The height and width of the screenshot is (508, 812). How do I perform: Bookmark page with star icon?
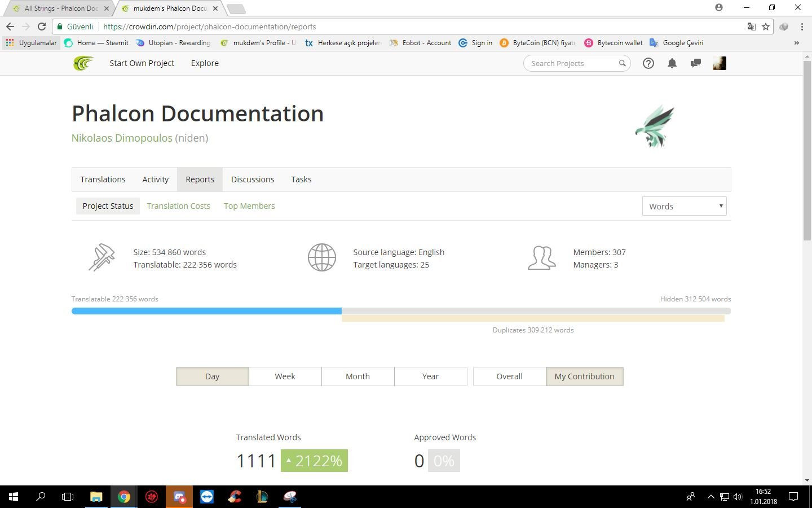766,27
